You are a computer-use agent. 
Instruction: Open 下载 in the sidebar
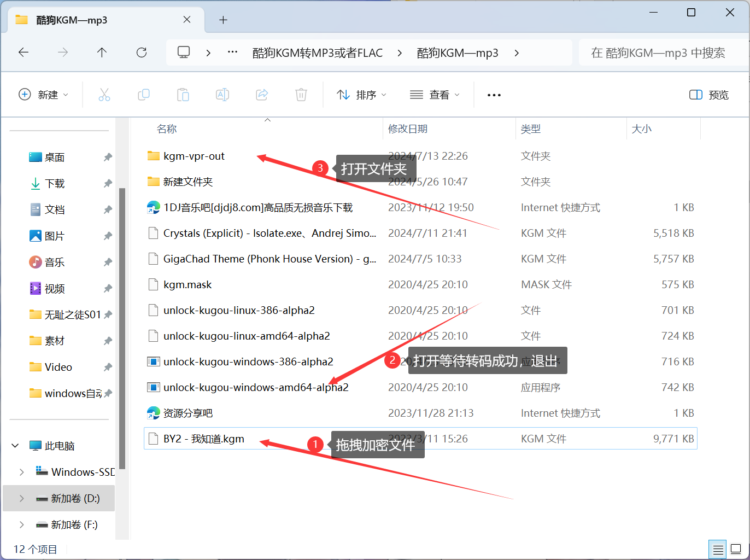(55, 183)
